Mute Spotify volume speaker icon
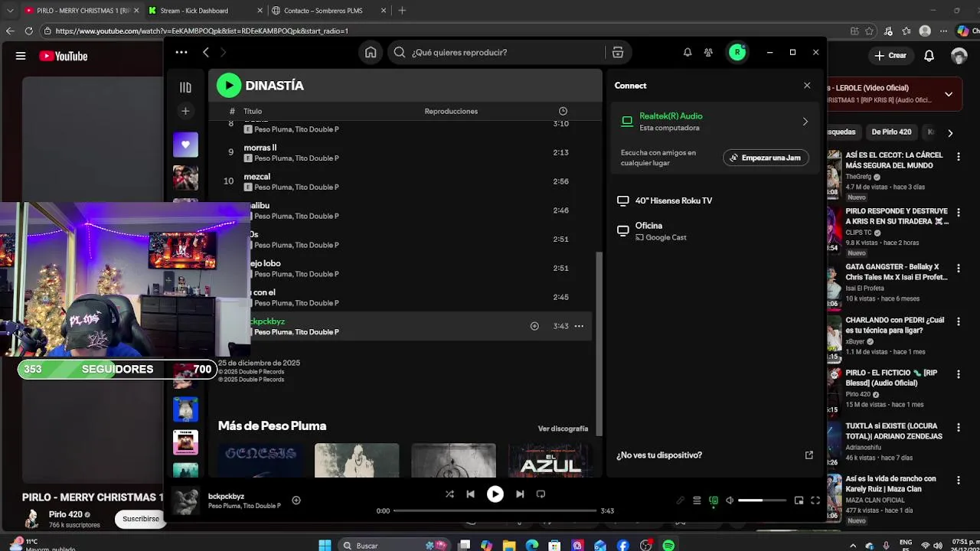 click(x=730, y=500)
